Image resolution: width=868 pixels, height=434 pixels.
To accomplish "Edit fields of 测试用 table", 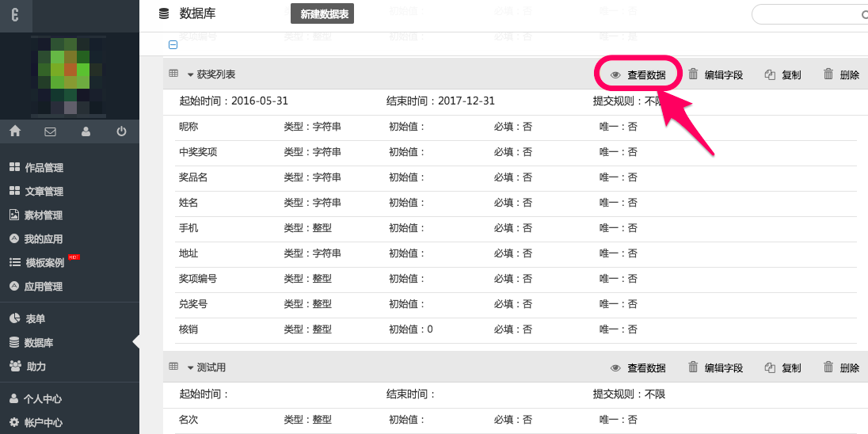I will 716,367.
